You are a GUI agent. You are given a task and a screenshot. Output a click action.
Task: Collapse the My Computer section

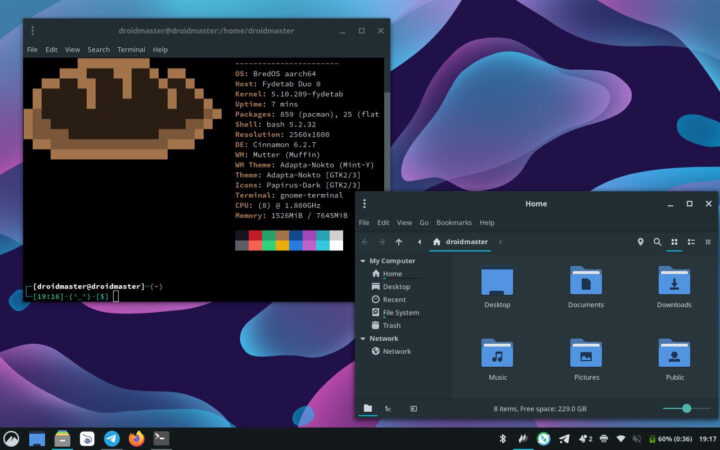point(363,261)
